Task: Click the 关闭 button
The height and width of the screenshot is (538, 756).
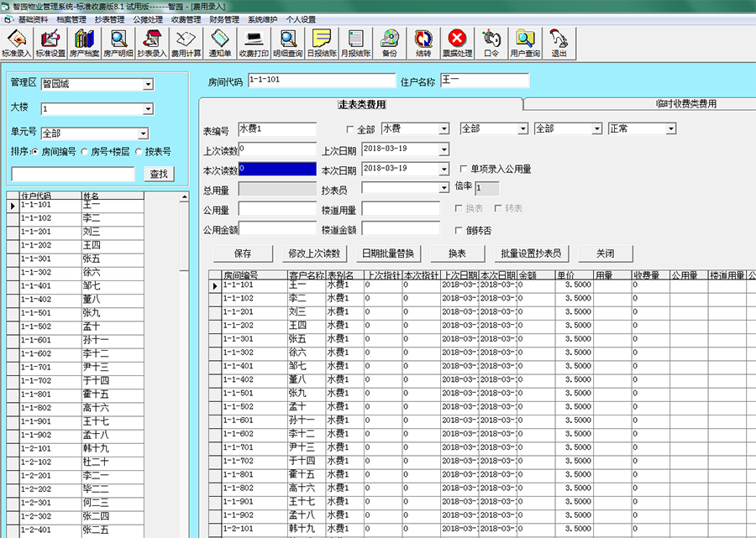Action: click(x=605, y=253)
